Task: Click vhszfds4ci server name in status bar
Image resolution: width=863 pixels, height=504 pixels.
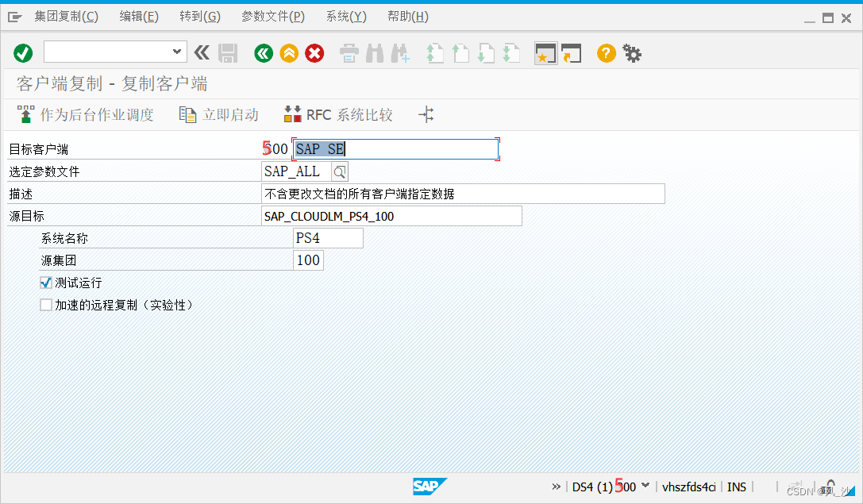Action: click(688, 487)
